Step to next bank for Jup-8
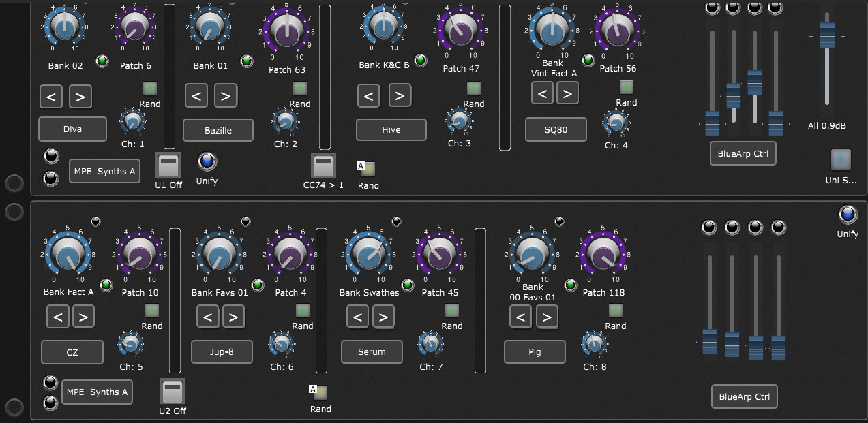868x423 pixels. click(x=233, y=317)
